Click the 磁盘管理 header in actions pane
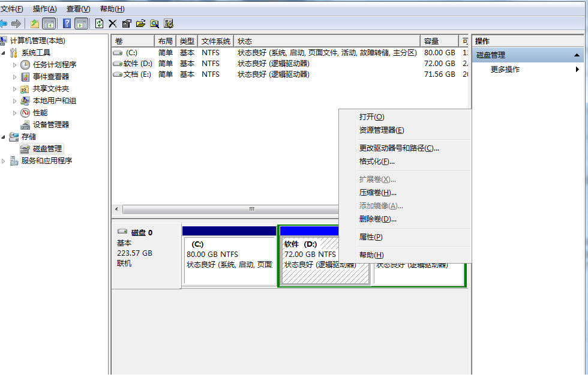 [x=527, y=55]
